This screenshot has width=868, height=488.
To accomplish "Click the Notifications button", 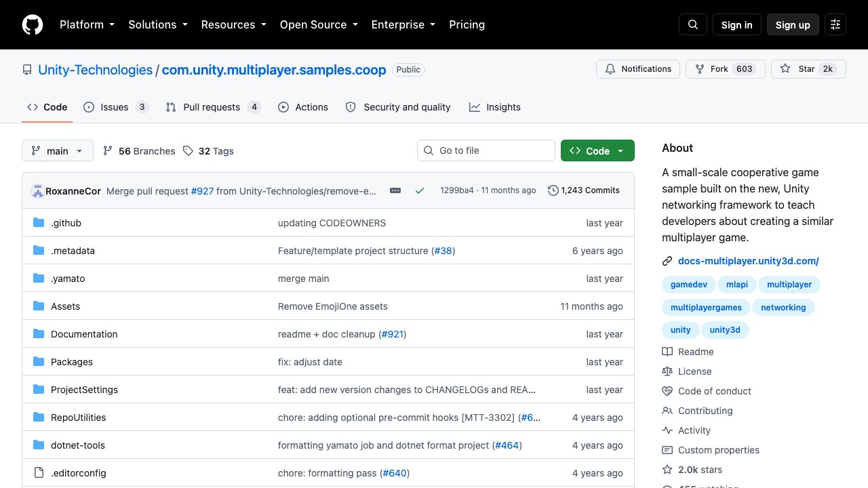I will click(638, 69).
